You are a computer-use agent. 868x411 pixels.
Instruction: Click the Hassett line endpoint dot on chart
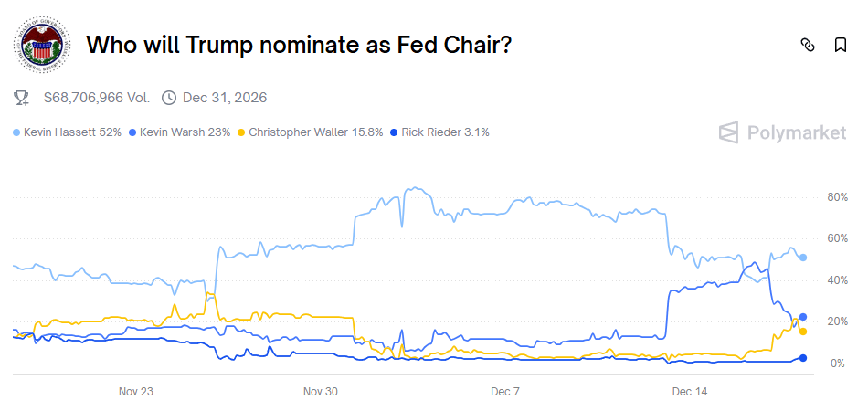tap(803, 258)
